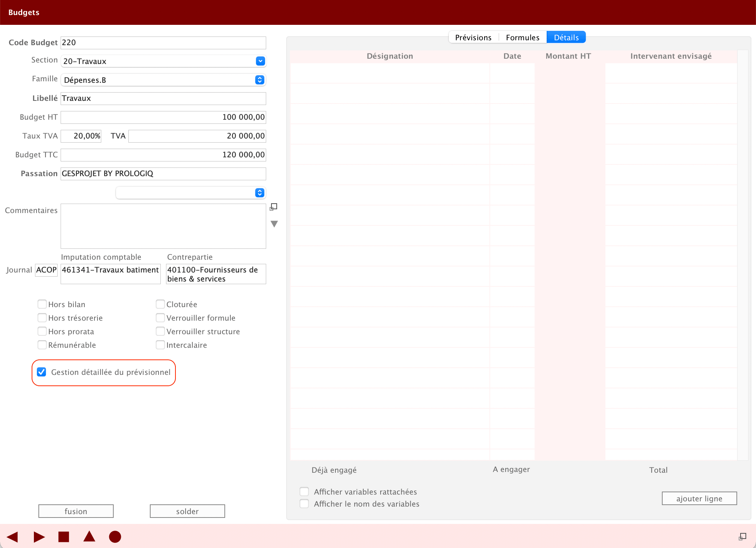Open the Famille dropdown showing Dépenses.B
Image resolution: width=756 pixels, height=548 pixels.
[163, 80]
